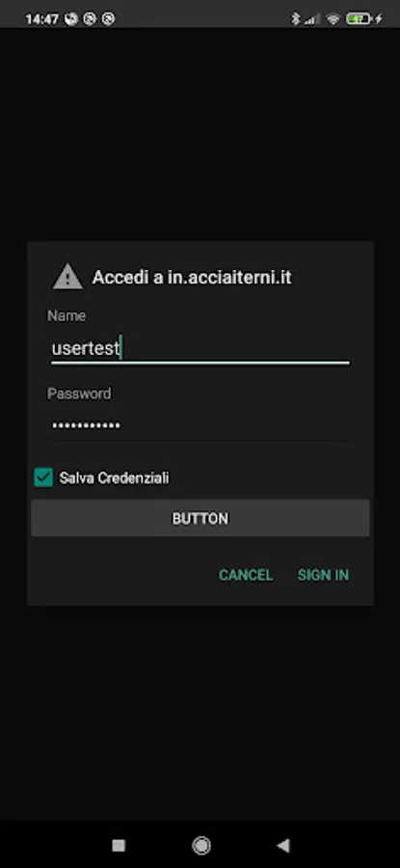
Task: Tap the Salva Credenziali label text
Action: click(x=114, y=477)
